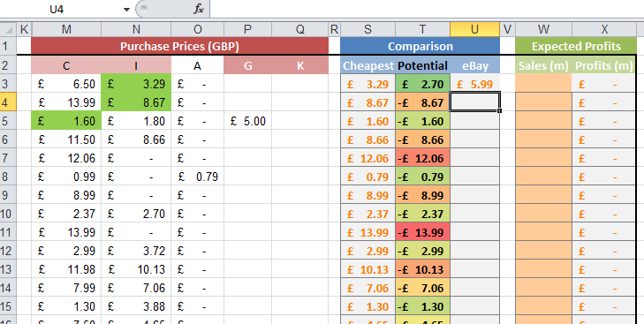Select column T header
644x324 pixels.
pyautogui.click(x=422, y=29)
